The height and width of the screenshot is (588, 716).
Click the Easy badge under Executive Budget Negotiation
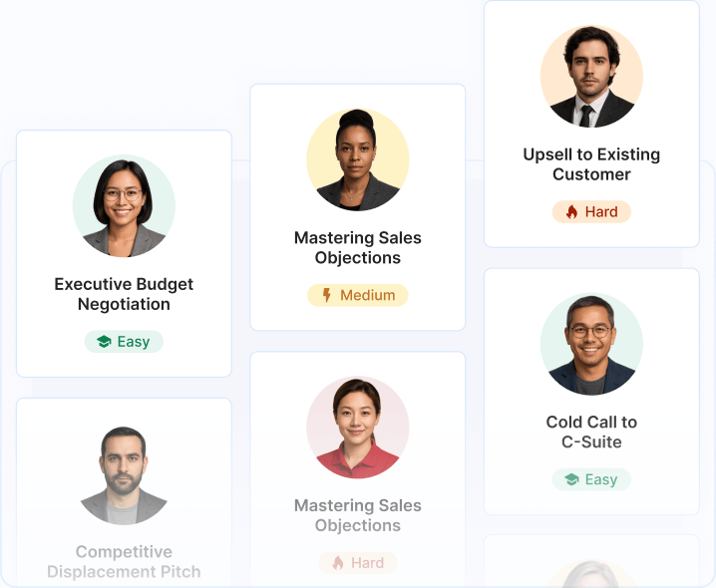click(x=124, y=342)
